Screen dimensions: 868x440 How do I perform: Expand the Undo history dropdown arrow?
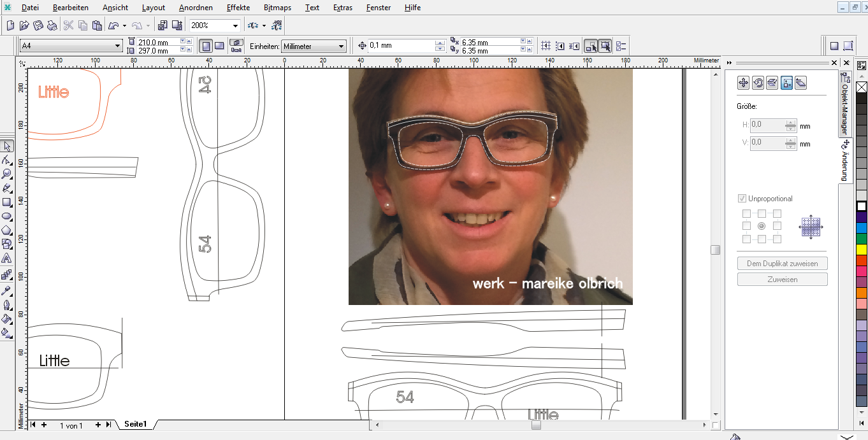pos(124,26)
